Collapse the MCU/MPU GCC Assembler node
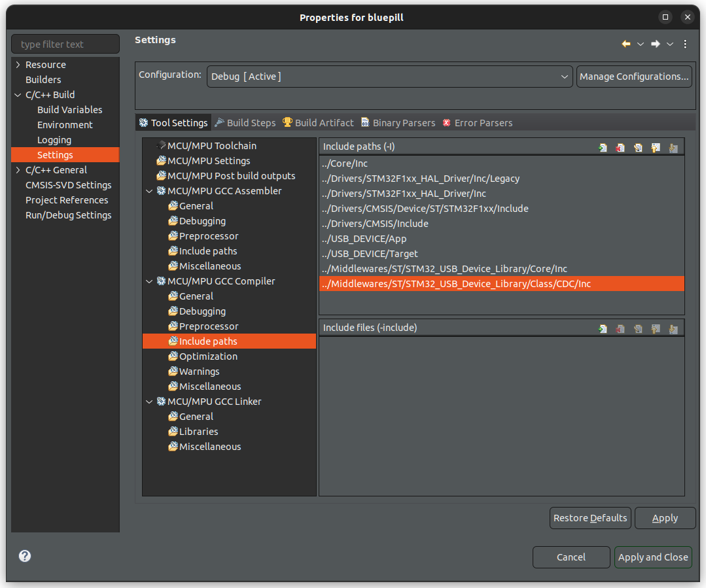The width and height of the screenshot is (706, 588). point(149,192)
